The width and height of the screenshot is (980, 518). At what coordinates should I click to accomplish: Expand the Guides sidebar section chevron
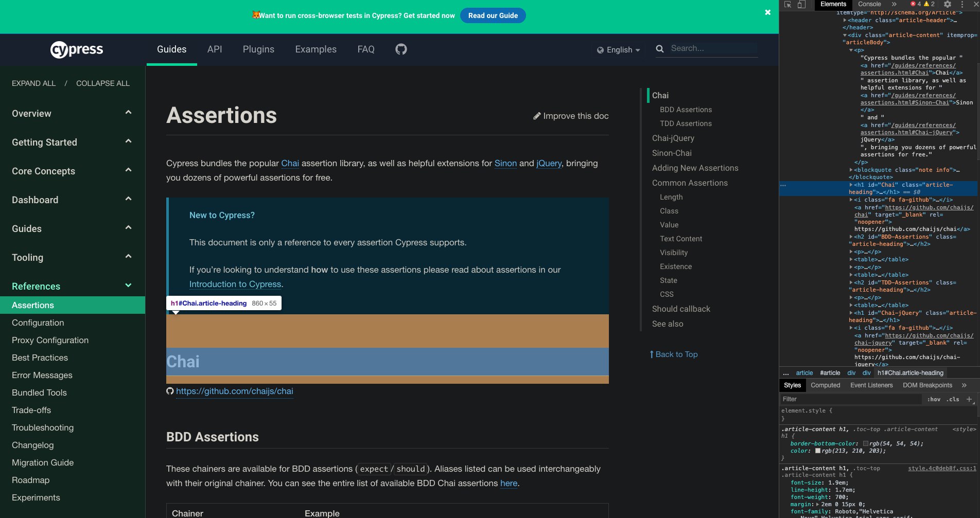[x=128, y=227]
